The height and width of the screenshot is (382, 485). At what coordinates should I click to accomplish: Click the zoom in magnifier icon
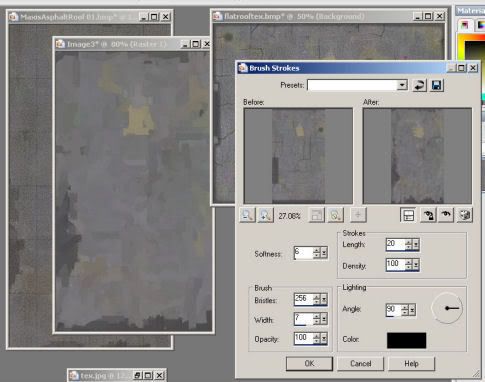click(x=265, y=215)
